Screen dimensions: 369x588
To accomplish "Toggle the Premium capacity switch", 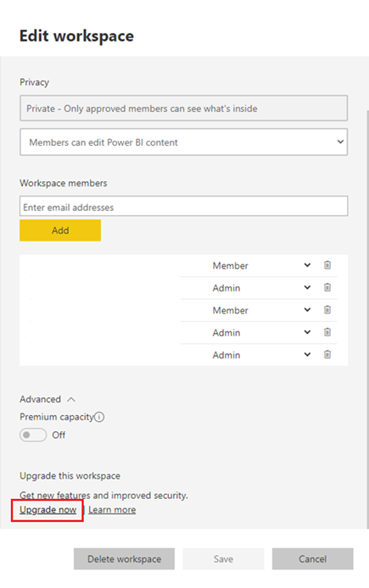I will (x=33, y=435).
